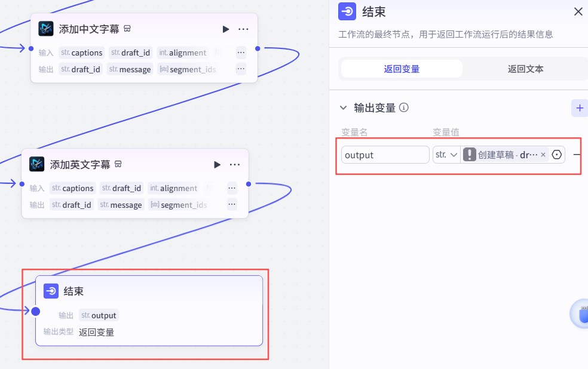Click the link icon beside 添加英文字幕 title
Screen dimensions: 588x369
(x=118, y=164)
